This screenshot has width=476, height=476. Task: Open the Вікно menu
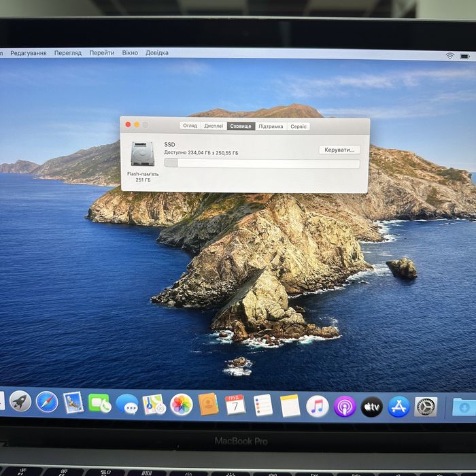pyautogui.click(x=130, y=53)
